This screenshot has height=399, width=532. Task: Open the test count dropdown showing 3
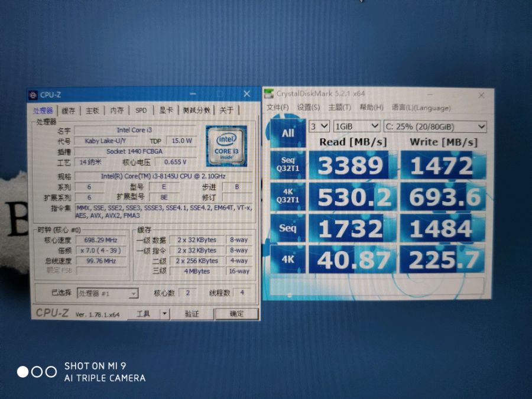[x=319, y=126]
